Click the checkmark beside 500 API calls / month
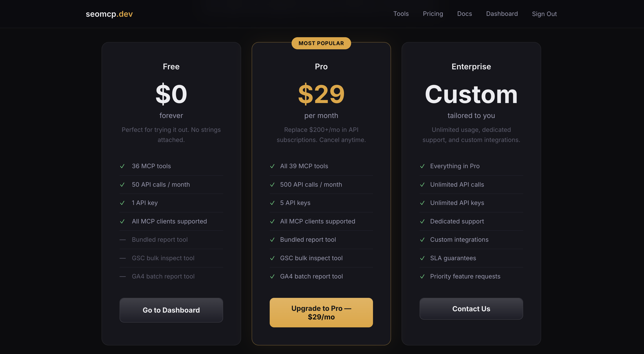644x354 pixels. point(273,185)
